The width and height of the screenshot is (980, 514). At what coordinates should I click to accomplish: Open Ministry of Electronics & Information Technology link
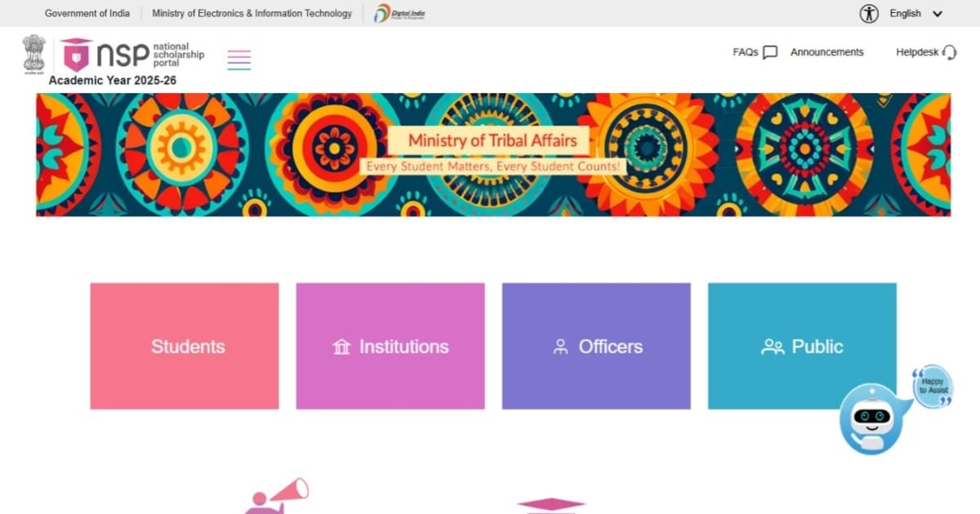click(252, 13)
